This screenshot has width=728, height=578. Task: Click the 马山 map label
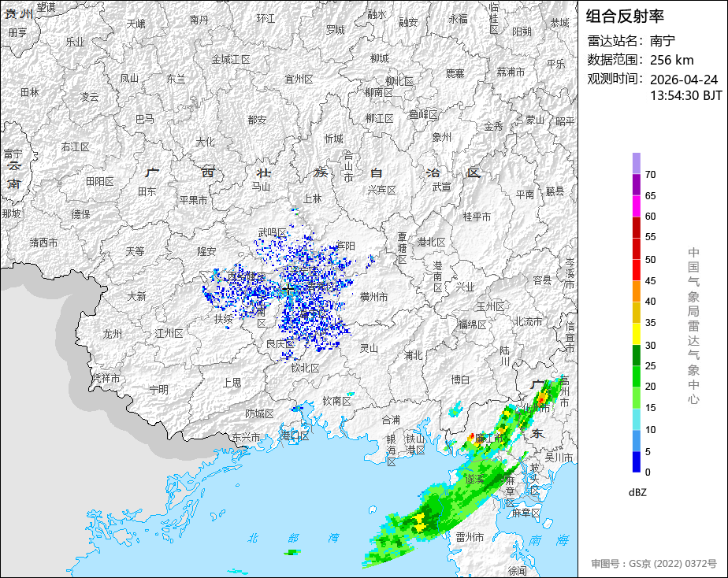point(261,187)
